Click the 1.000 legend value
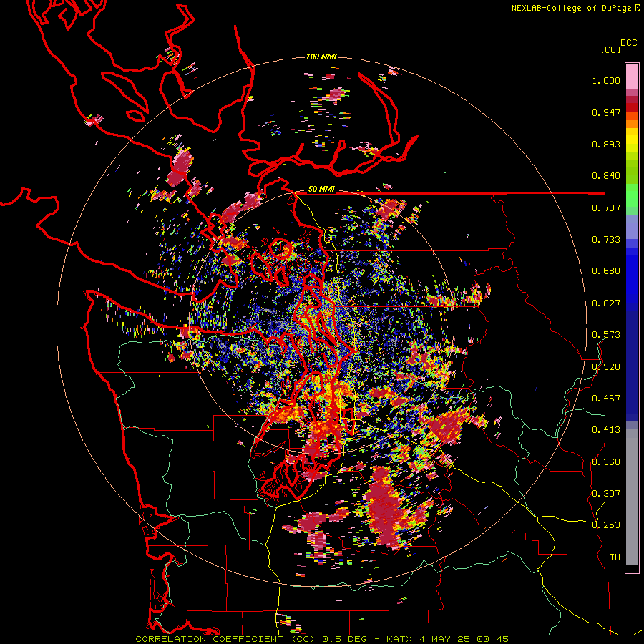The width and height of the screenshot is (644, 644). (x=606, y=80)
